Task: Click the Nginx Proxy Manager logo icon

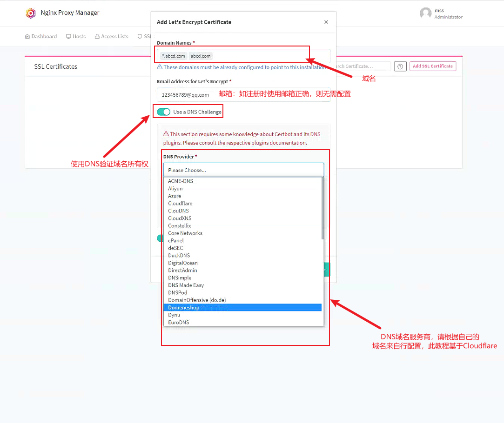Action: (31, 13)
